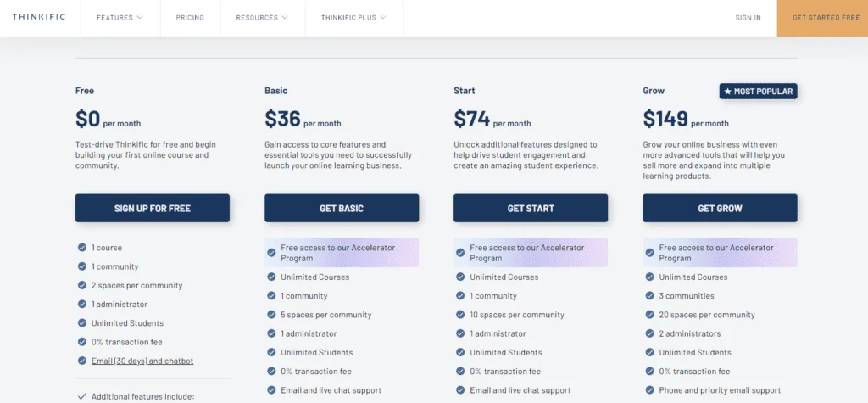Click check icon beside '3 communities'
The image size is (868, 403).
(x=649, y=296)
